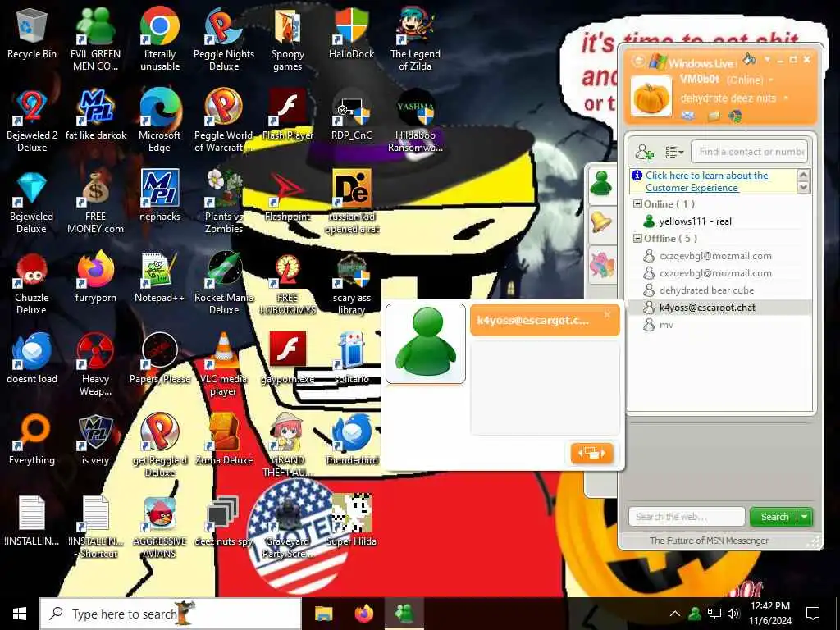Collapse the Online contacts group
The width and height of the screenshot is (840, 630).
pyautogui.click(x=637, y=203)
